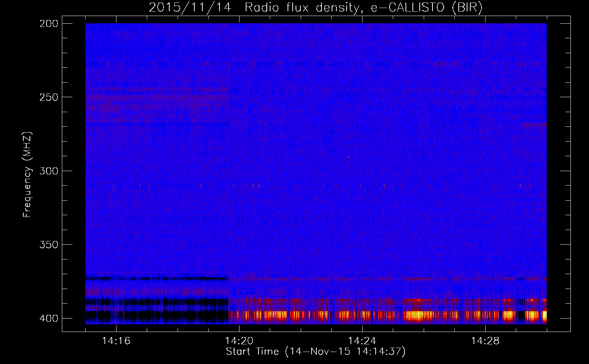Click the 300 frequency tick label
Viewport: 589px width, 364px height.
point(49,171)
